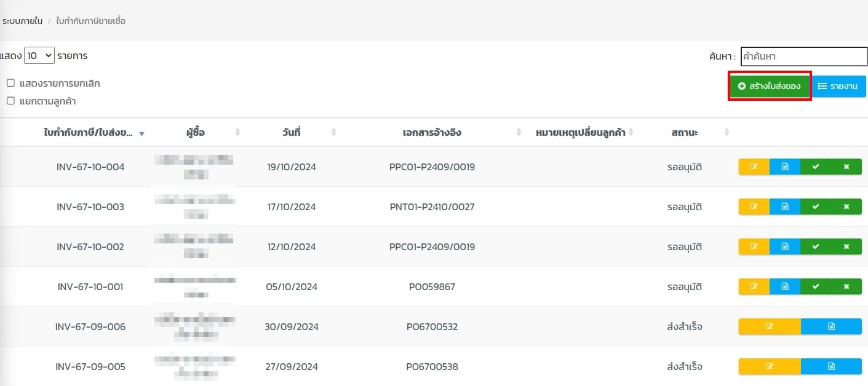View document for INV-67-09-005

[x=831, y=367]
